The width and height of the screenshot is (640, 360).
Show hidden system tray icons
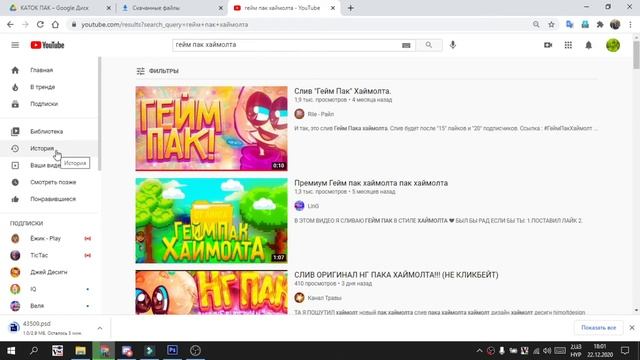(479, 351)
